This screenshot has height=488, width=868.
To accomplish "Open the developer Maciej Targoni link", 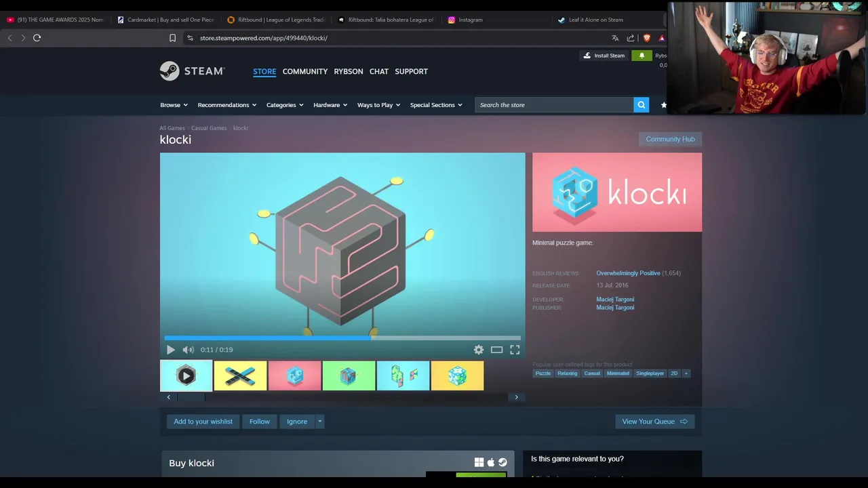I will 615,300.
